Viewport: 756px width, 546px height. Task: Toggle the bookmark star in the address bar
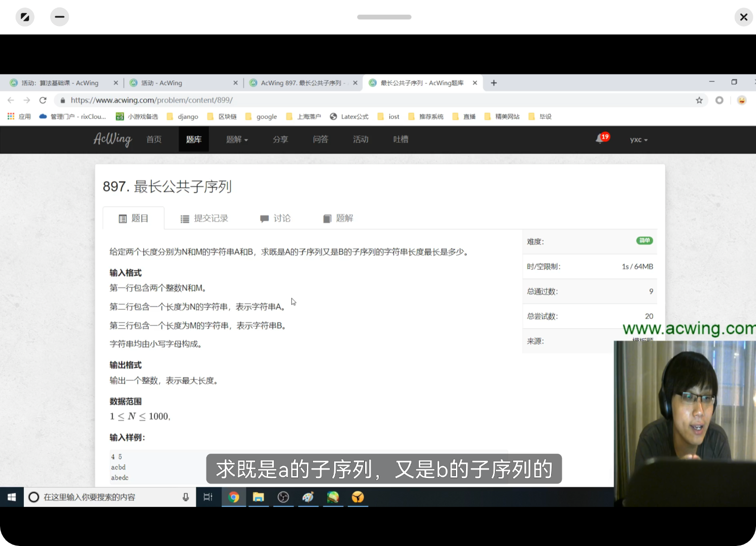click(x=699, y=100)
